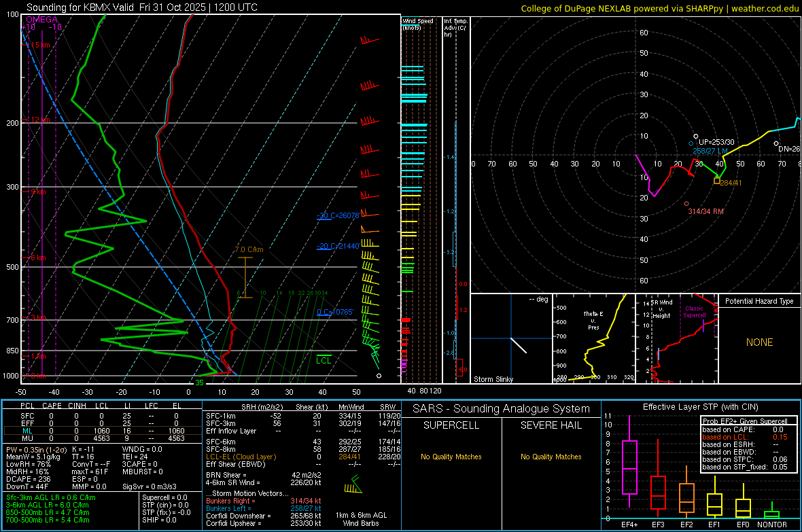Click the Theta-E v. Pres inset label

pyautogui.click(x=593, y=320)
